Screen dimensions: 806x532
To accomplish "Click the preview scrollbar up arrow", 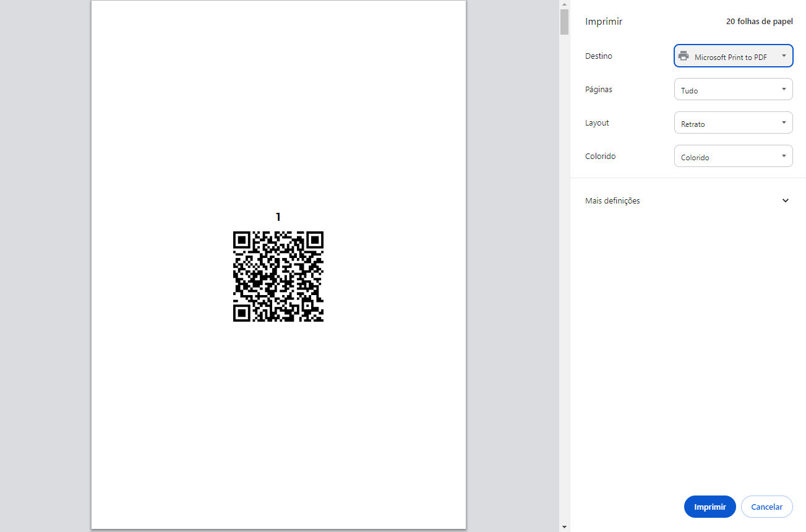I will (564, 4).
